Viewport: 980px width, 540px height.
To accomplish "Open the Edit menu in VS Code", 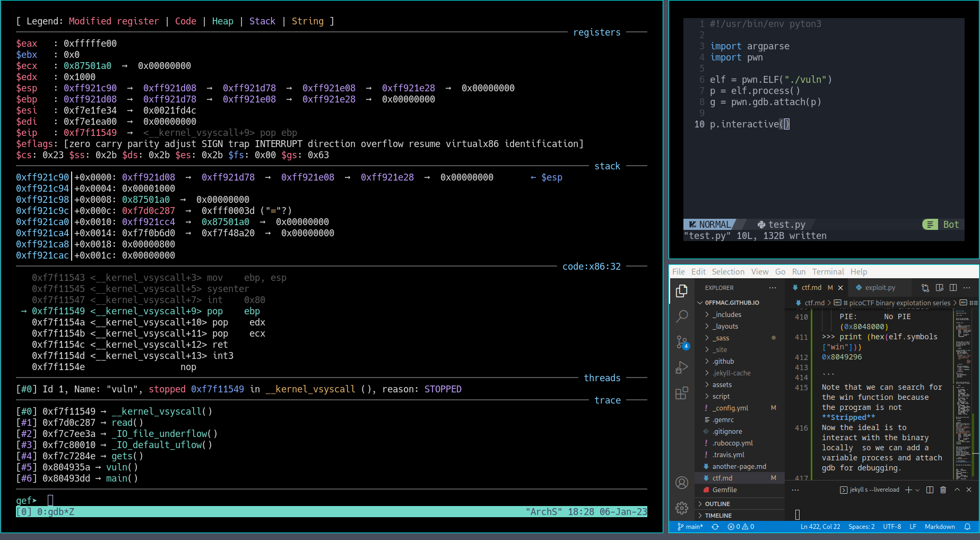I will (x=698, y=271).
